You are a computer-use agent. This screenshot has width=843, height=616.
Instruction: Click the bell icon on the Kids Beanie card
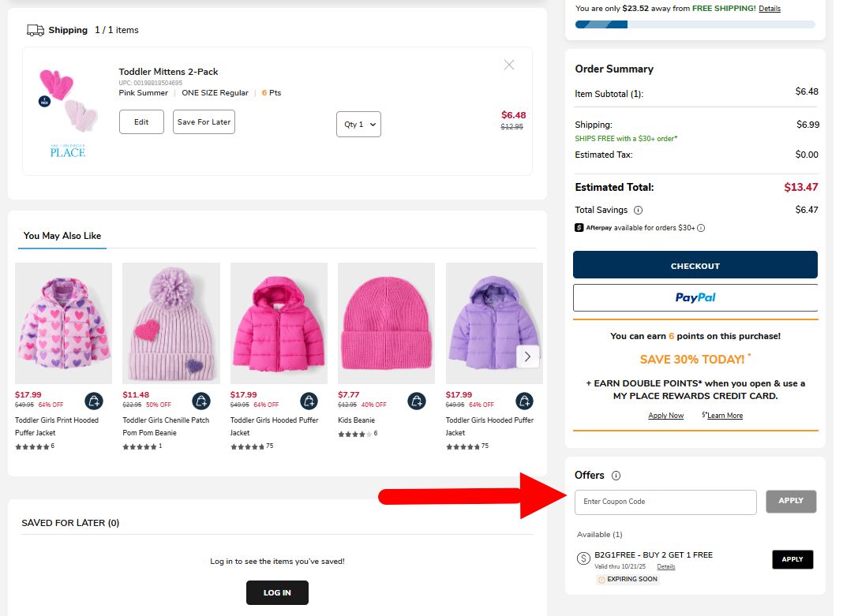(x=417, y=401)
